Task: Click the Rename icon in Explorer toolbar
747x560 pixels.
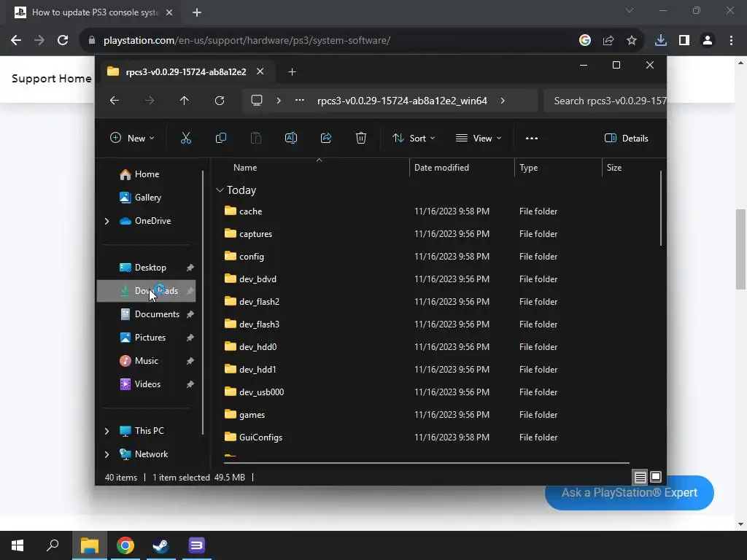Action: (x=290, y=138)
